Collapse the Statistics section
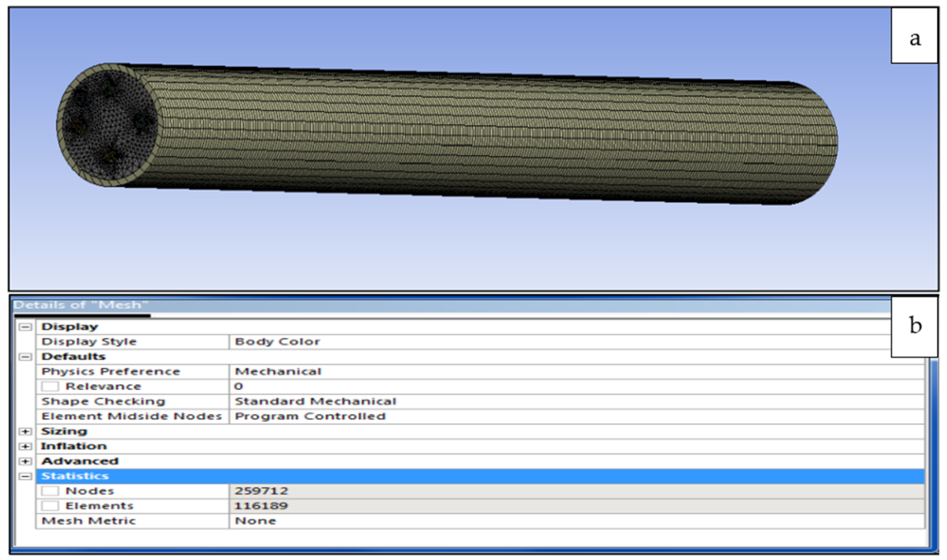 pyautogui.click(x=25, y=476)
